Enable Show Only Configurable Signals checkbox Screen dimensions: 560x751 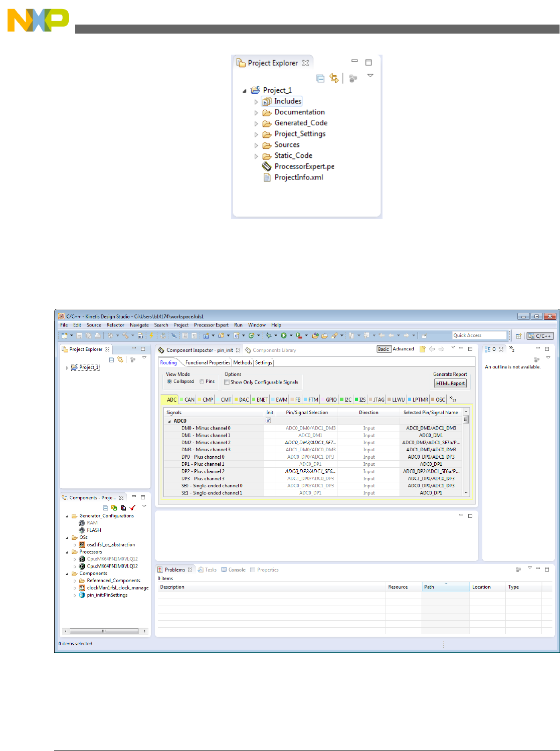pyautogui.click(x=227, y=382)
